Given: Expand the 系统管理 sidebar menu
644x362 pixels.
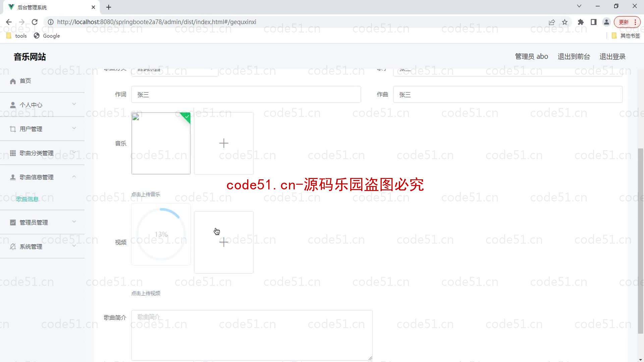Looking at the screenshot, I should (x=42, y=247).
